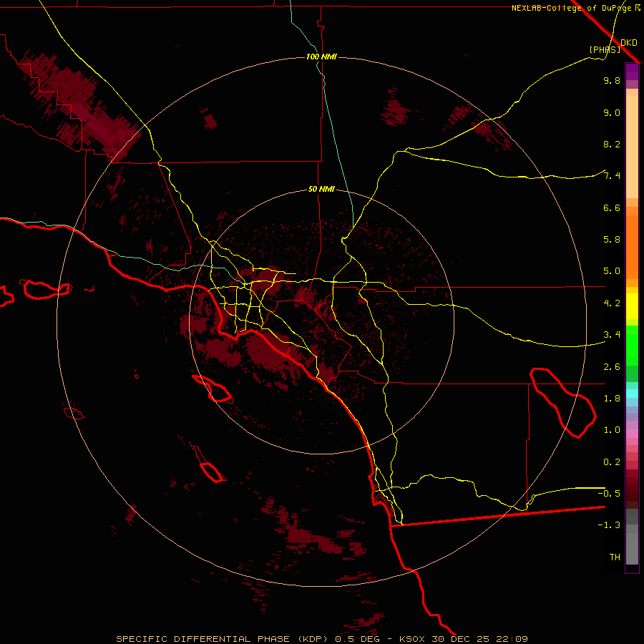The width and height of the screenshot is (644, 644).
Task: Click the DKD label above the legend
Action: (629, 42)
